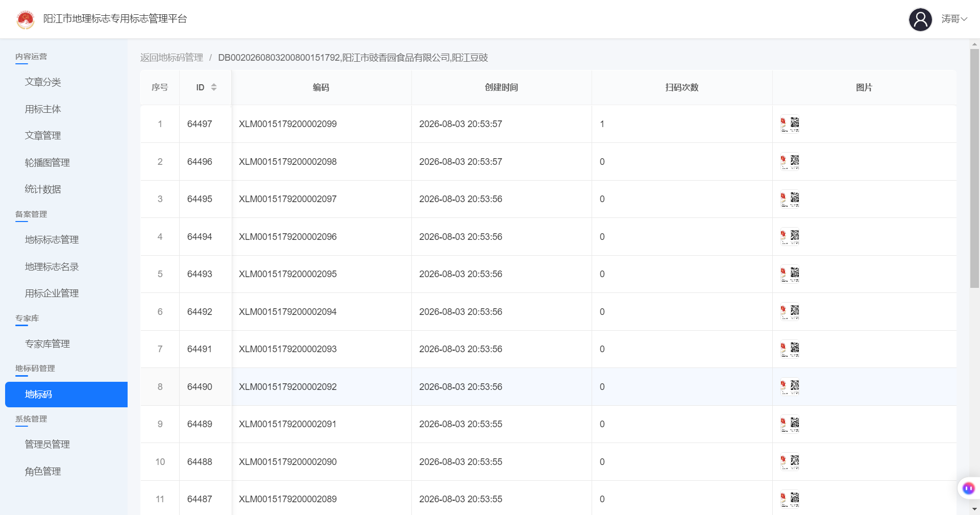Go to 文章分类 in sidebar
Image resolution: width=980 pixels, height=515 pixels.
click(43, 82)
